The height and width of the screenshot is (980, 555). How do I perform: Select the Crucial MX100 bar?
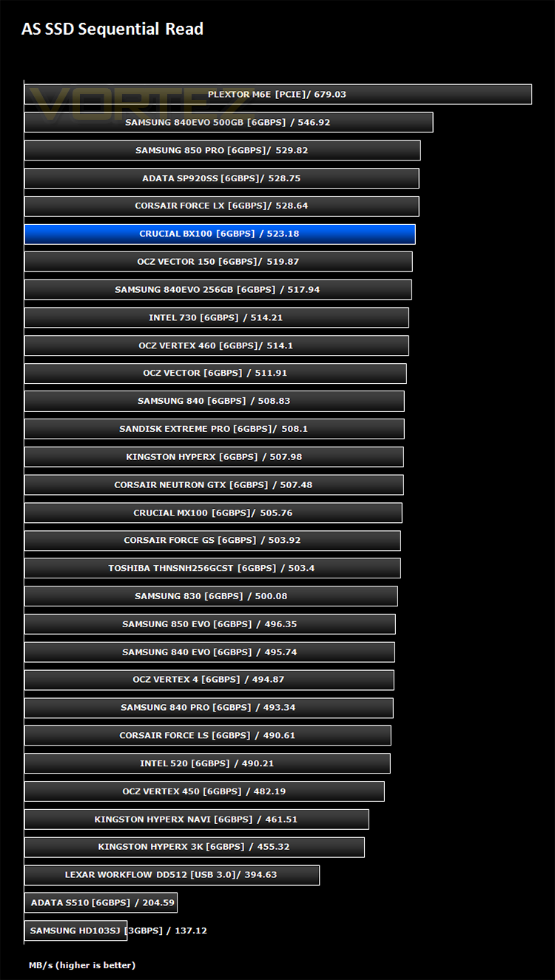213,513
